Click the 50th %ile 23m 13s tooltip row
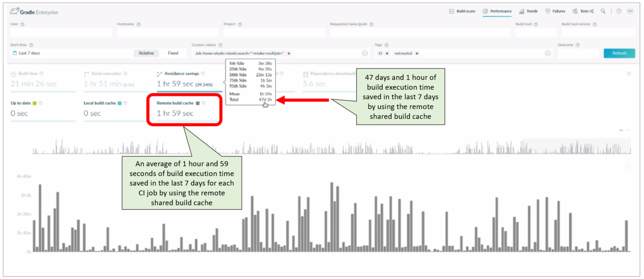This screenshot has width=644, height=279. (x=250, y=75)
